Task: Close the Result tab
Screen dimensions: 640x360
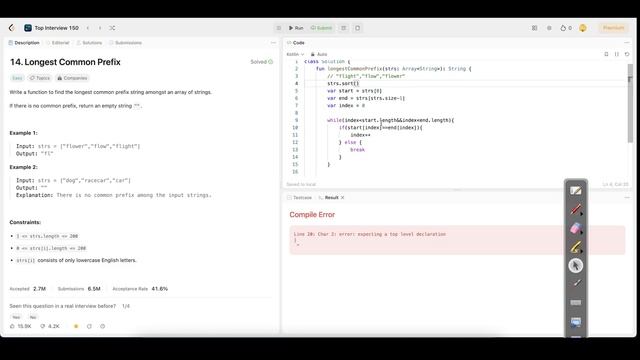Action: [x=342, y=198]
